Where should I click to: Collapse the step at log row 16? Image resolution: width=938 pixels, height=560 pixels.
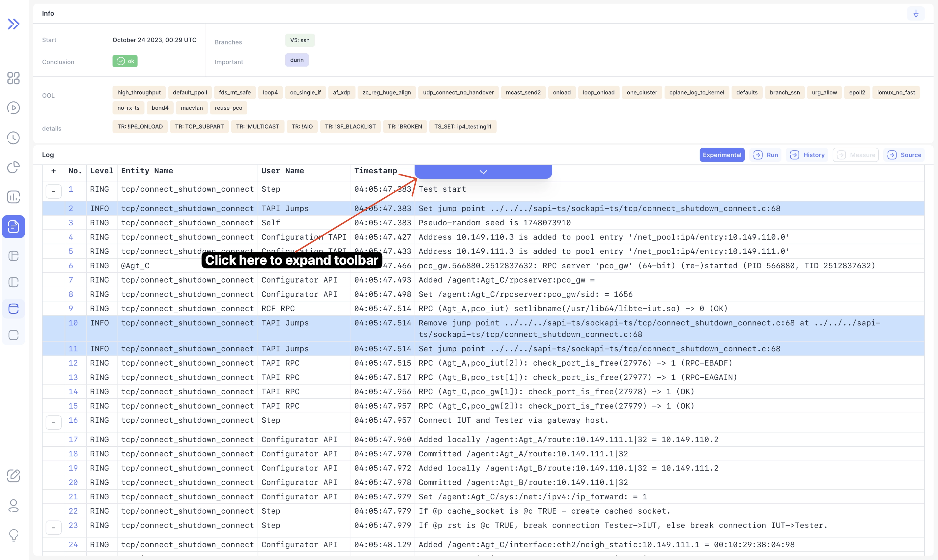click(x=54, y=422)
